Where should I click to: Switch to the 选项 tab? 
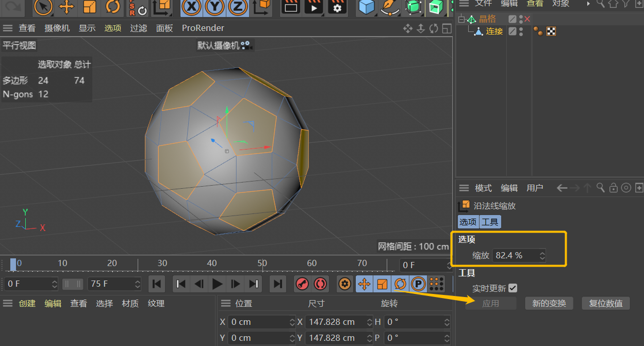(x=468, y=222)
